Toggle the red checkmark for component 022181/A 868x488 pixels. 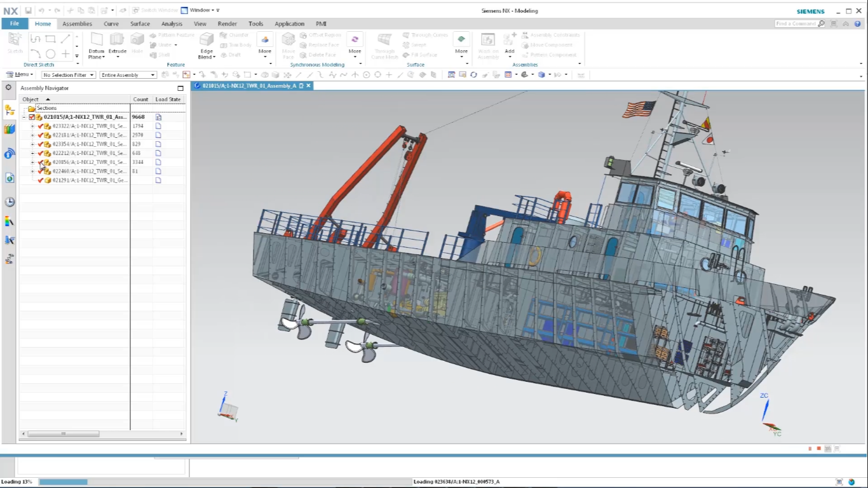click(x=41, y=135)
